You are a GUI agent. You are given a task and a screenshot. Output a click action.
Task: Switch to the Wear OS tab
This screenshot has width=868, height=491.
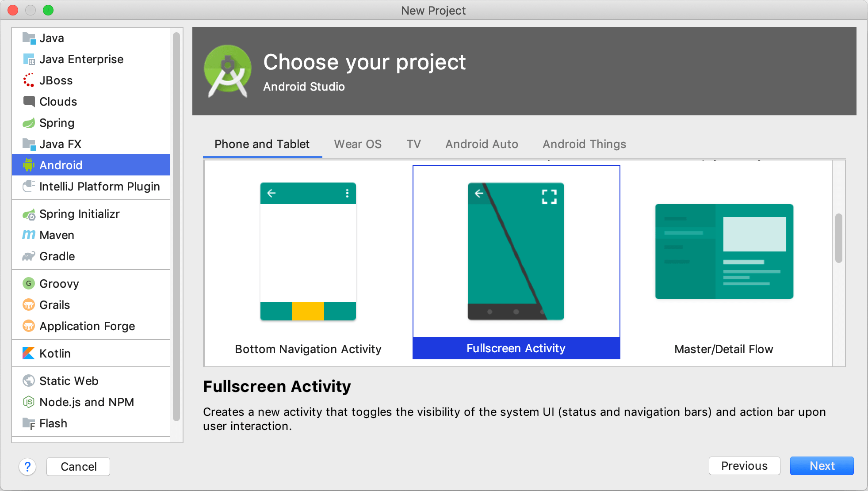[358, 144]
